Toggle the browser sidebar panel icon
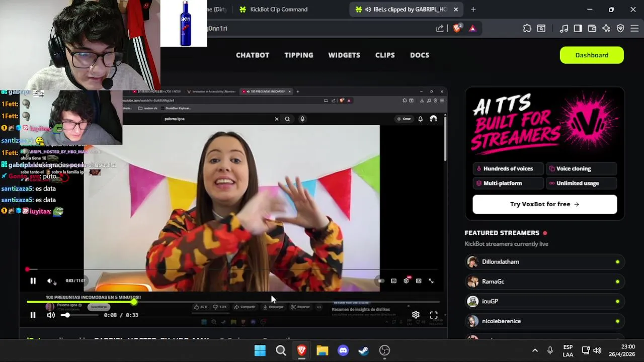Image resolution: width=644 pixels, height=362 pixels. tap(578, 29)
